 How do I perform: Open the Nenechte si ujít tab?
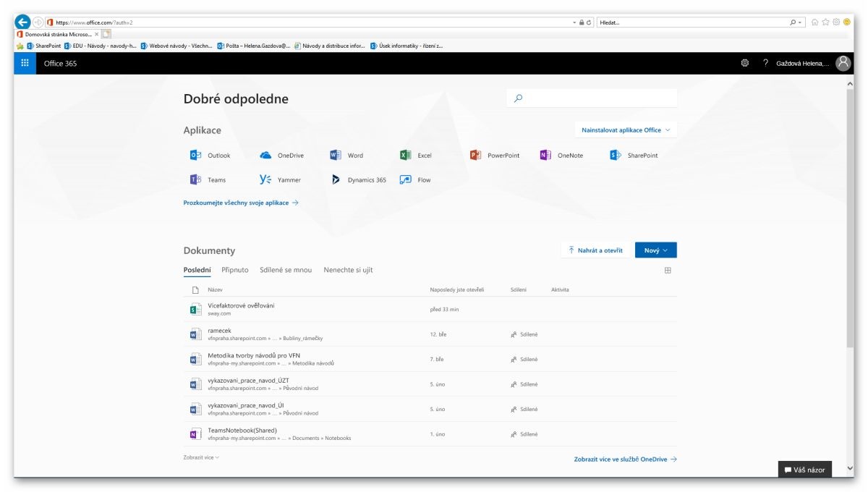tap(348, 270)
